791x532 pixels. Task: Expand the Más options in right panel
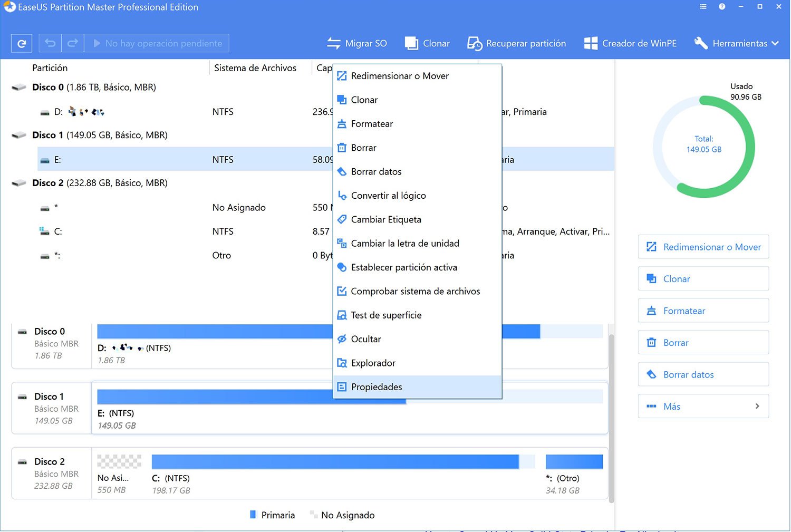pos(703,407)
